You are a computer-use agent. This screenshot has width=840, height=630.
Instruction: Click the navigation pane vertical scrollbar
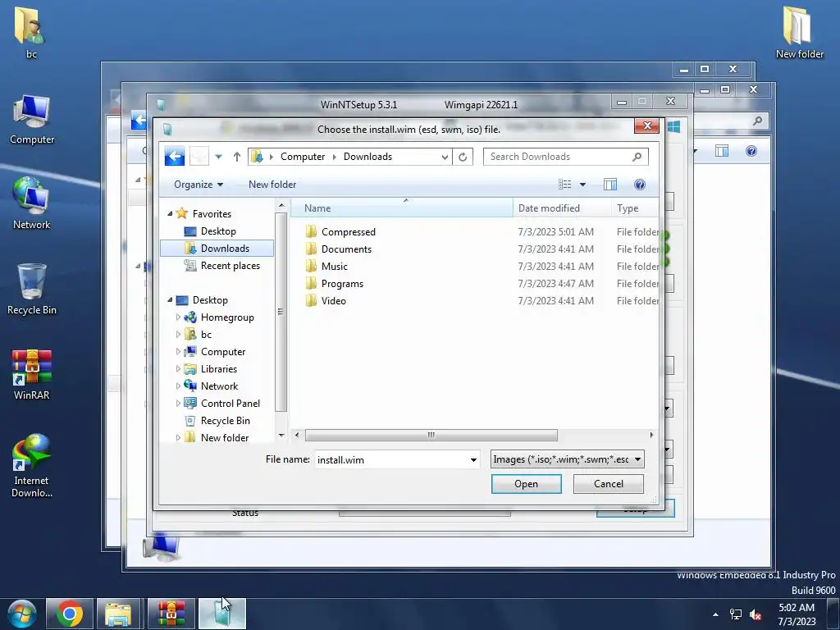pos(281,312)
